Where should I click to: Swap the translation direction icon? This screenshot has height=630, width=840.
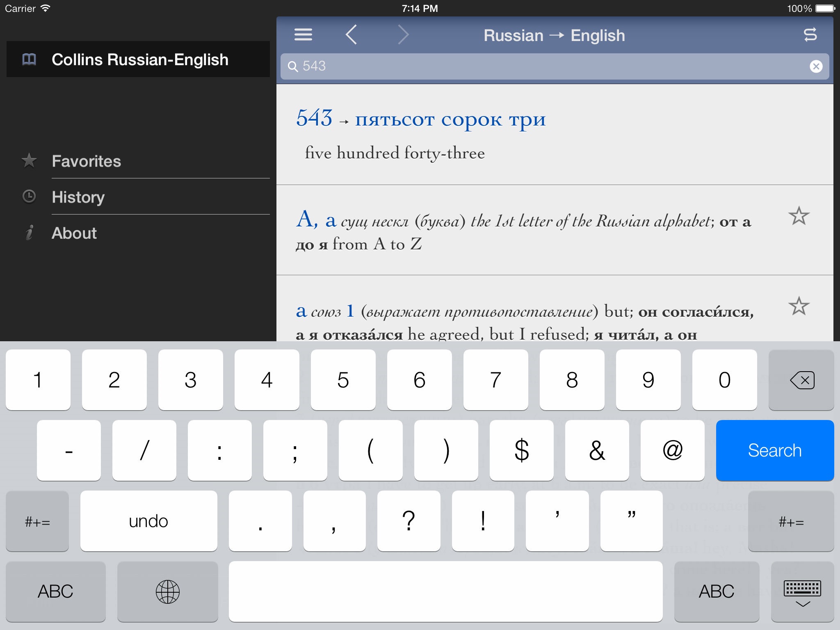pos(810,35)
